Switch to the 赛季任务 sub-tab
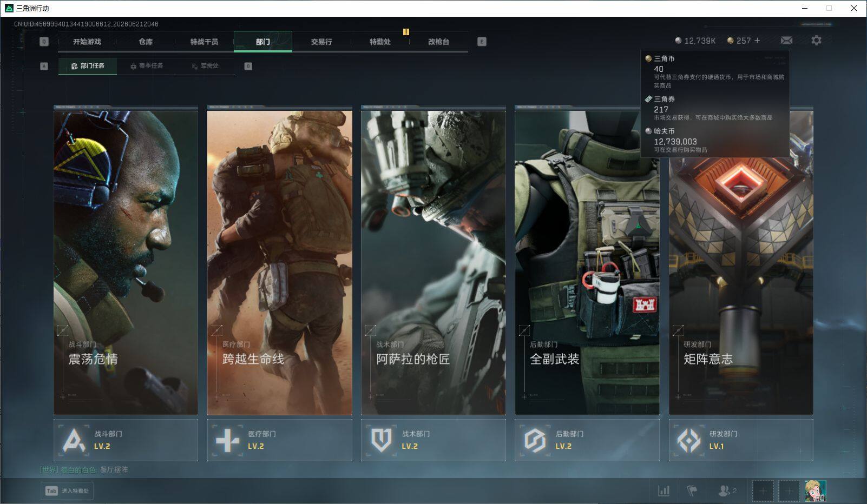This screenshot has height=504, width=867. (146, 66)
